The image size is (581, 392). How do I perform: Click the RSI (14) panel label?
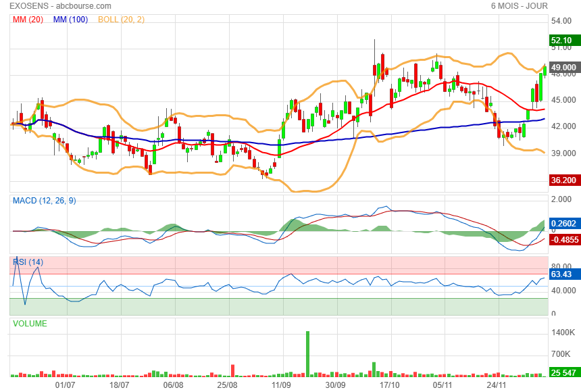[x=28, y=262]
